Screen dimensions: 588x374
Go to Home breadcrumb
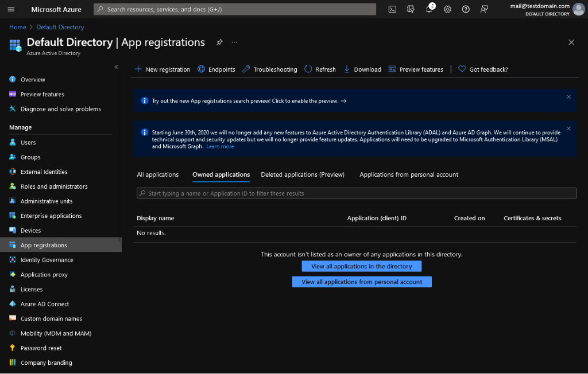(x=18, y=28)
